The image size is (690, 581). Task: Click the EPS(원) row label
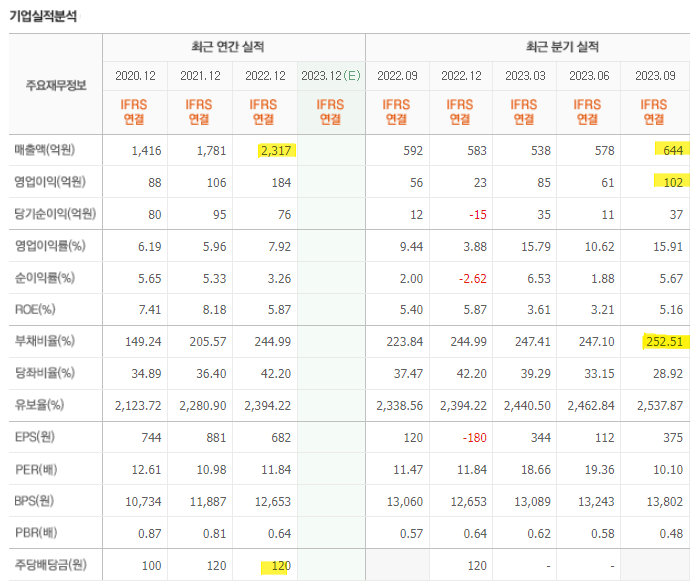34,437
